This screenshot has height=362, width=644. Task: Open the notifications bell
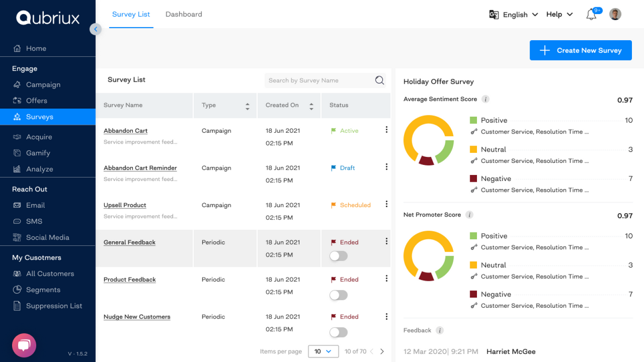[x=590, y=14]
